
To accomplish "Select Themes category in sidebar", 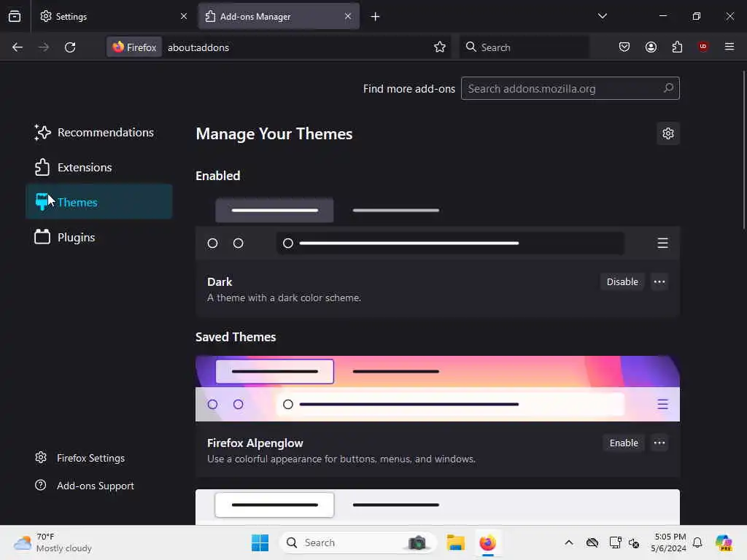I will tap(98, 203).
